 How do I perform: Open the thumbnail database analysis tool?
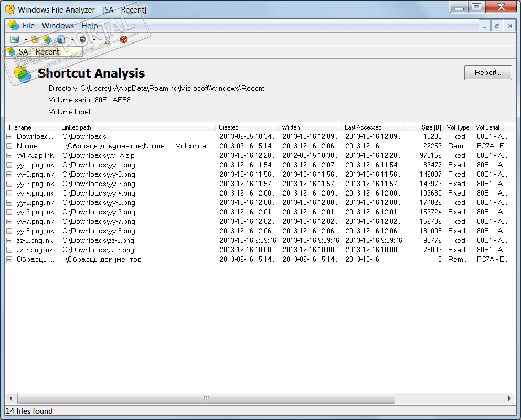pos(15,39)
